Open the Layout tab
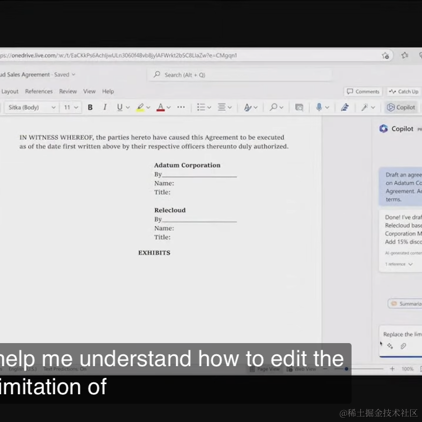 coord(10,91)
